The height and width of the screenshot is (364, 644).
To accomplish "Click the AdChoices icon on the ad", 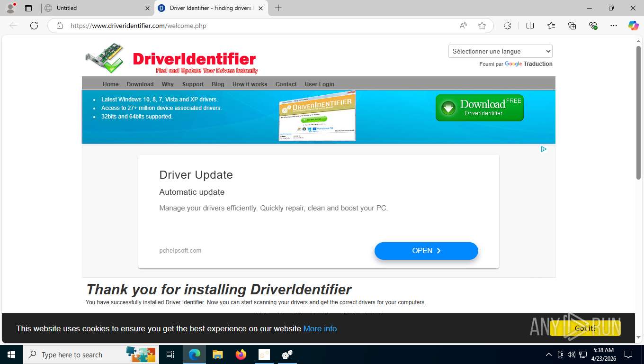I will (544, 149).
